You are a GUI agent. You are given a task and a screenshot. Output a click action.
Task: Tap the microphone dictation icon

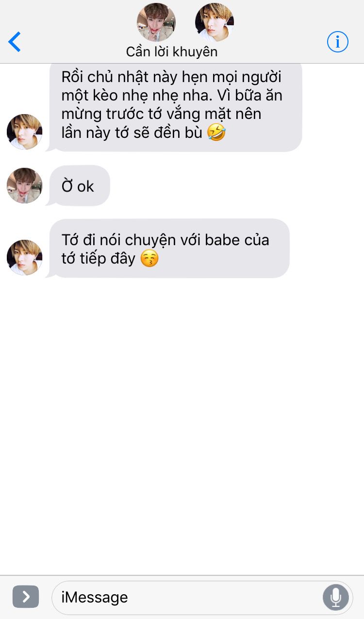[x=335, y=597]
